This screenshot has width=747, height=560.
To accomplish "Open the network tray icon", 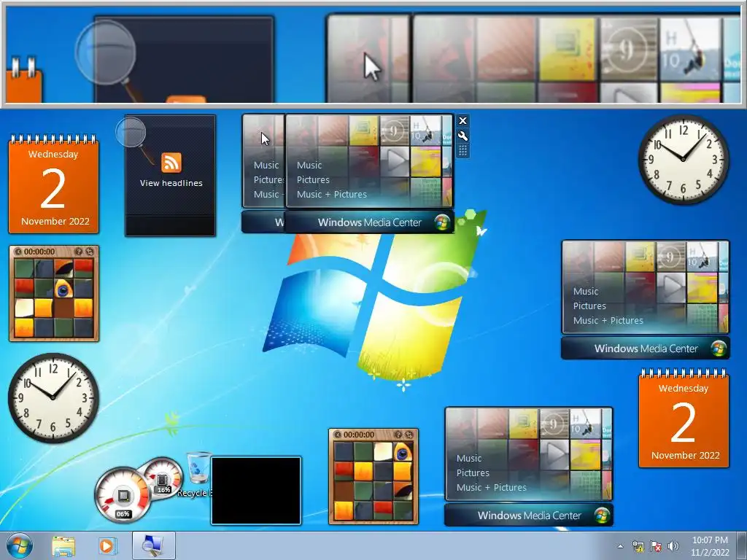I will pyautogui.click(x=638, y=547).
